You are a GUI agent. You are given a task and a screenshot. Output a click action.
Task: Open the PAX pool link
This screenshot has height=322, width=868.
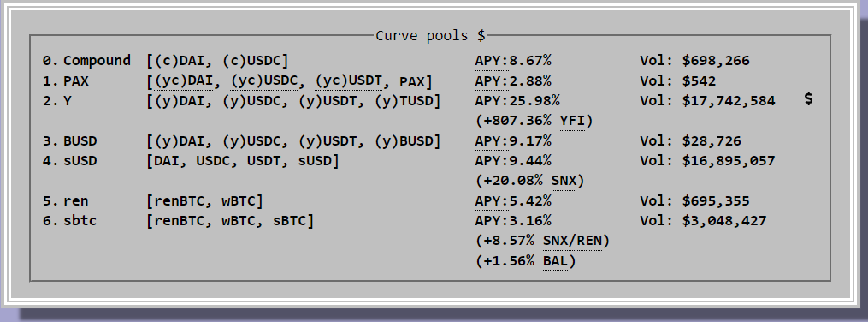(x=76, y=81)
